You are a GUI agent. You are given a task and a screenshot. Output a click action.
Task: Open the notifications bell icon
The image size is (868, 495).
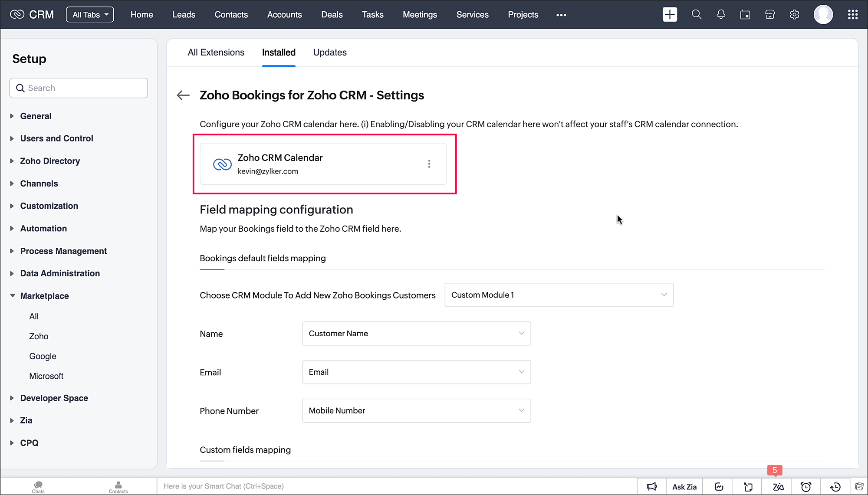click(x=721, y=14)
